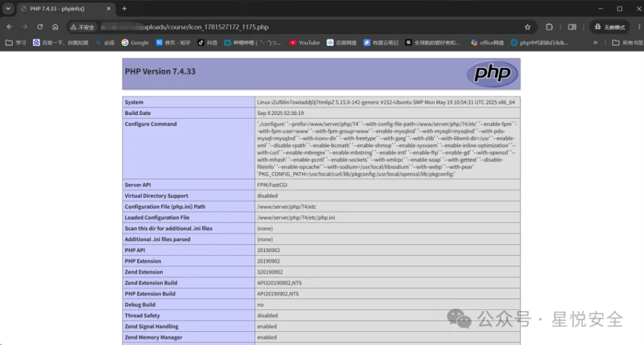
Task: Click the Loaded Configuration File path value
Action: click(x=296, y=217)
